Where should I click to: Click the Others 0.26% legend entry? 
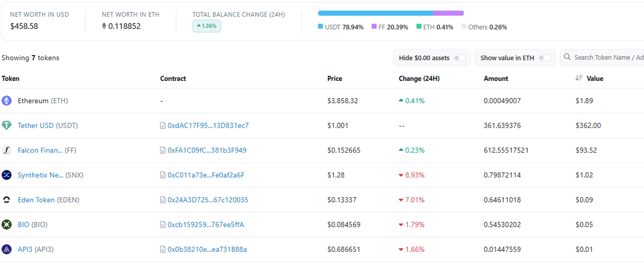[x=484, y=27]
